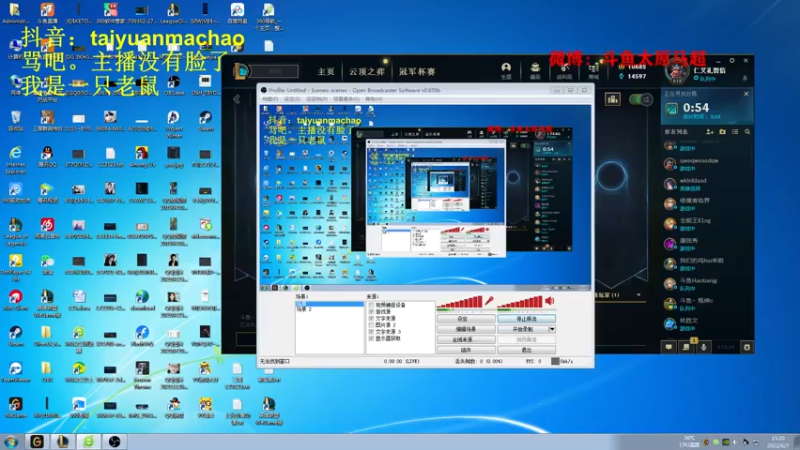Open the chat icon at League client bottom

(668, 347)
